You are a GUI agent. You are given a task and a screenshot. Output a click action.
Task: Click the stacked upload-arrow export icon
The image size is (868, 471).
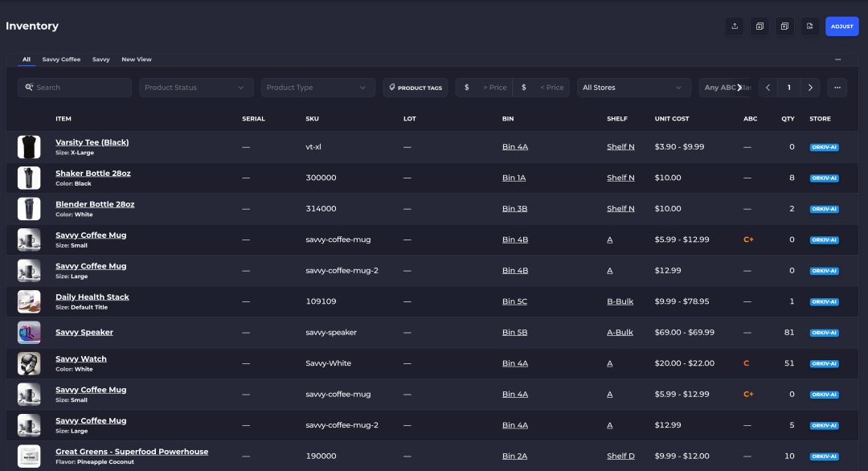[x=784, y=26]
